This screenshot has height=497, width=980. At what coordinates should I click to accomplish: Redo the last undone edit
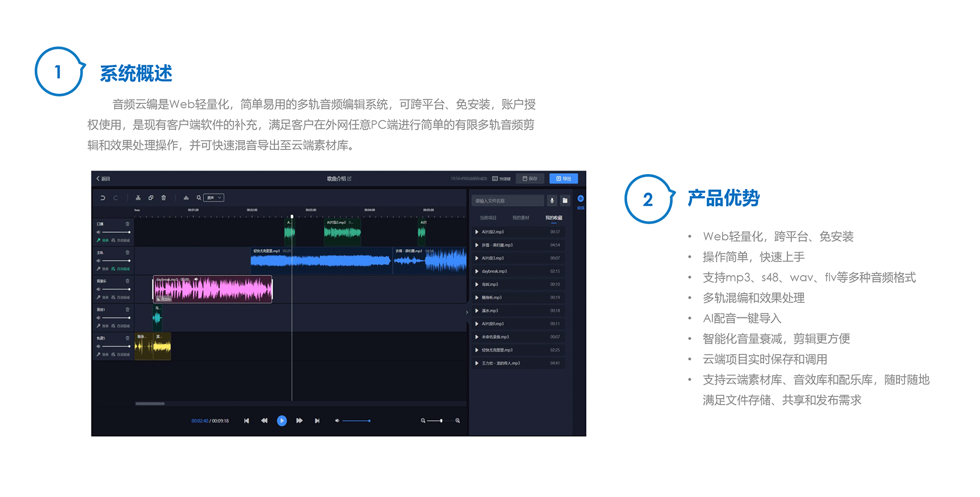point(115,198)
